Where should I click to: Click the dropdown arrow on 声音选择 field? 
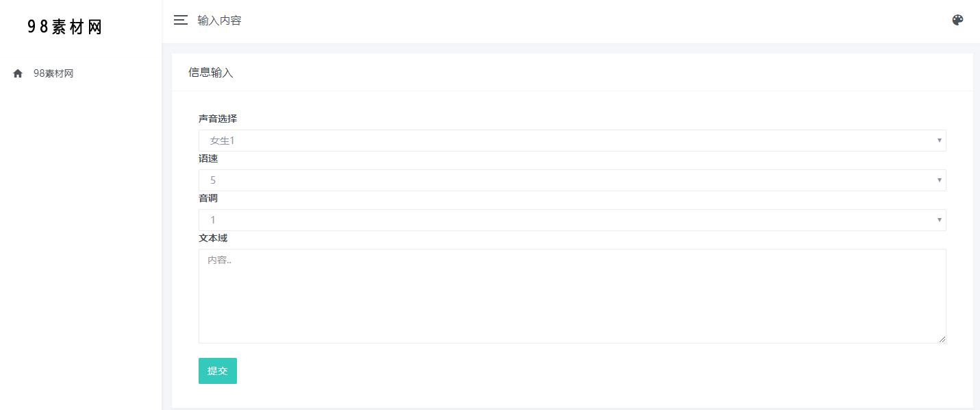(x=939, y=141)
